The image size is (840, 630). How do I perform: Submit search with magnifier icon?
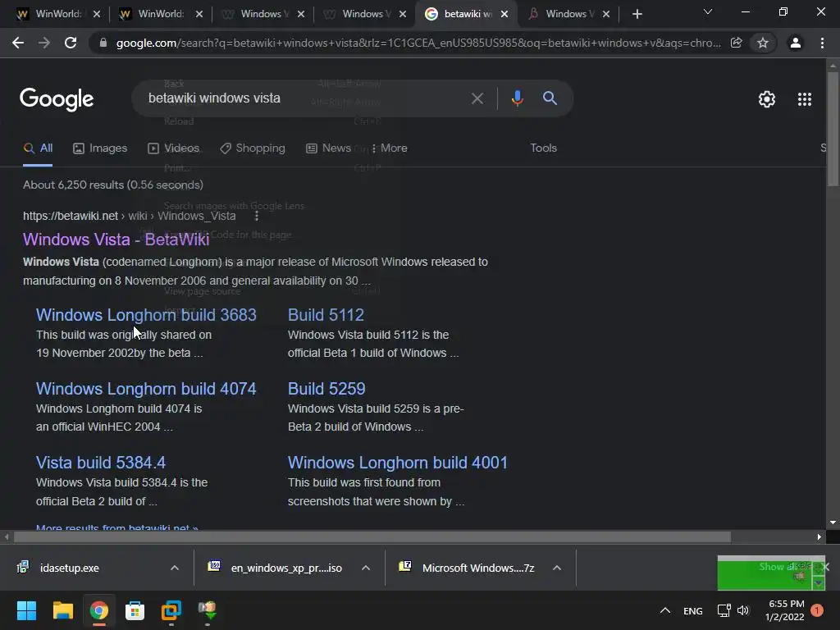[550, 98]
